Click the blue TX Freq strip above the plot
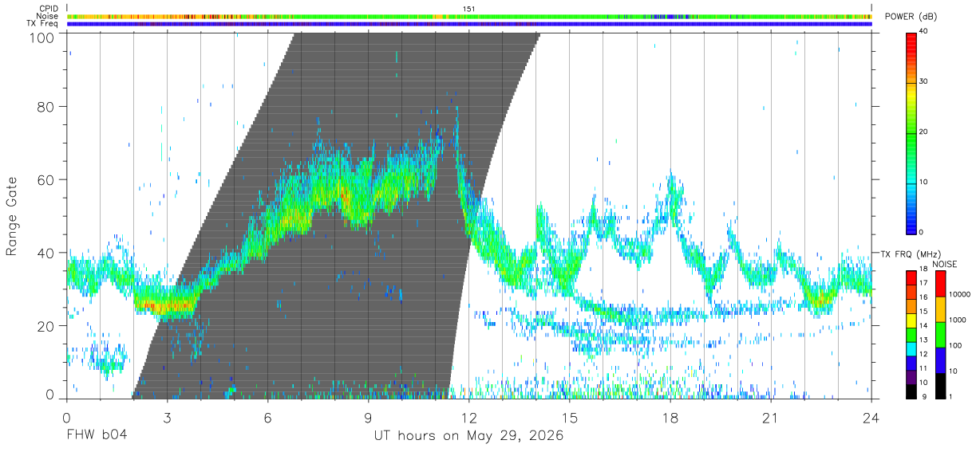This screenshot has height=452, width=980. pyautogui.click(x=469, y=24)
